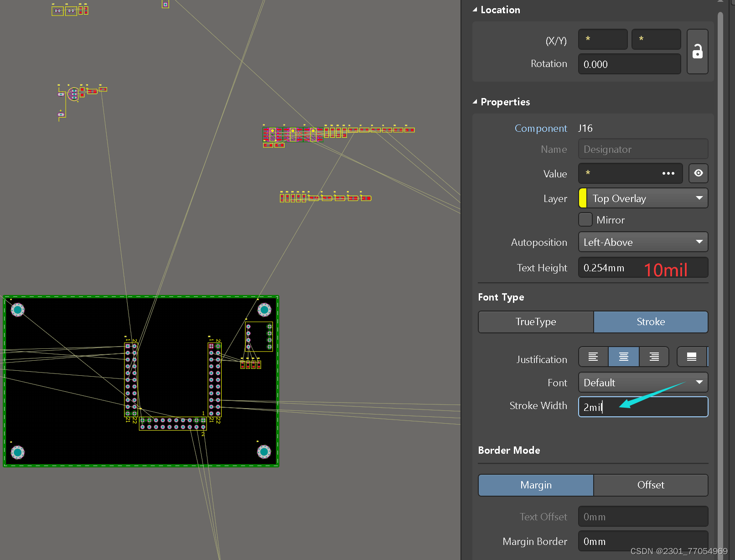Click the block justification icon

692,357
